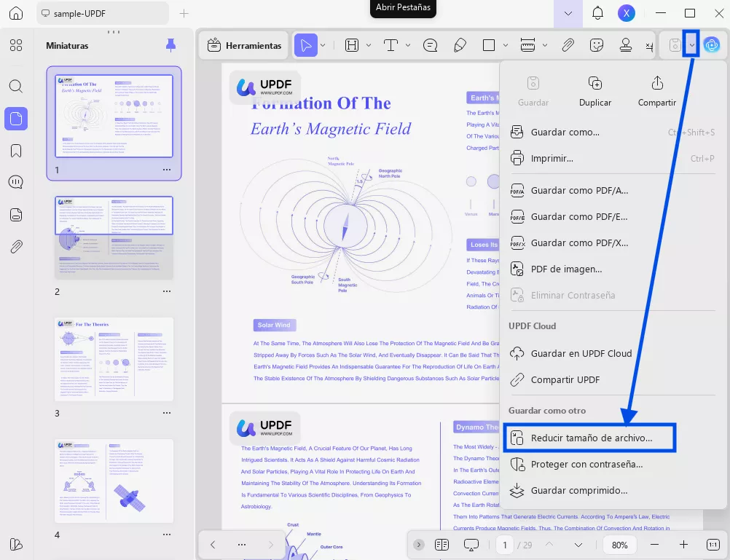Click Duplicar in the save menu
Viewport: 730px width, 560px height.
click(595, 92)
